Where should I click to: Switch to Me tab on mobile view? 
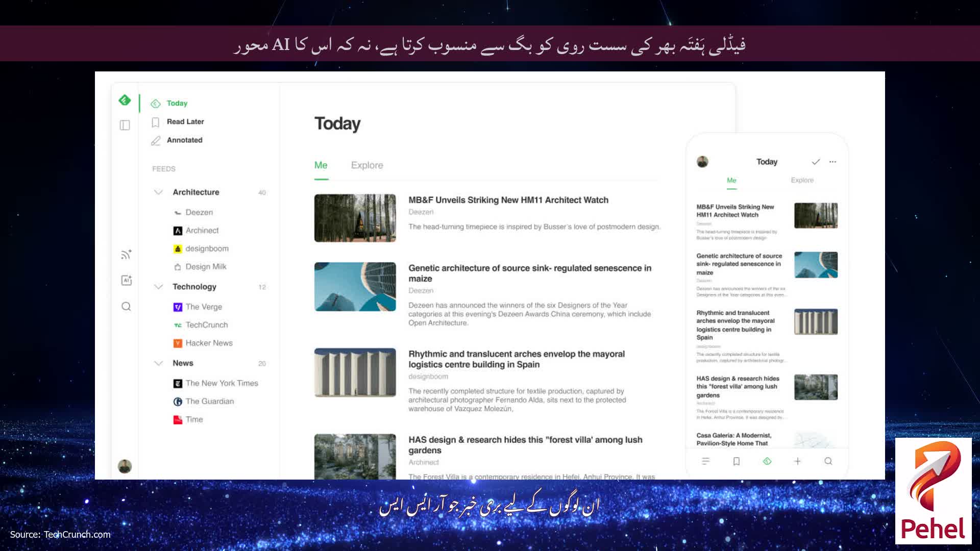click(731, 181)
